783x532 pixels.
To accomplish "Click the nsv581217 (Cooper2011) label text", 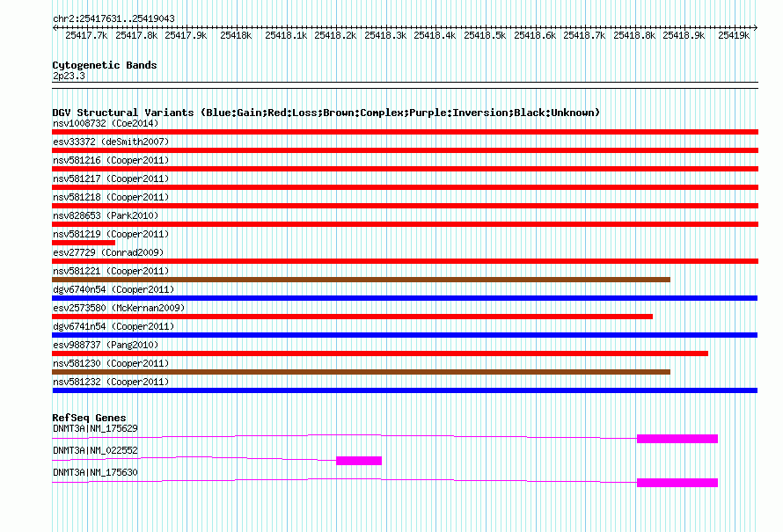I will click(x=111, y=179).
